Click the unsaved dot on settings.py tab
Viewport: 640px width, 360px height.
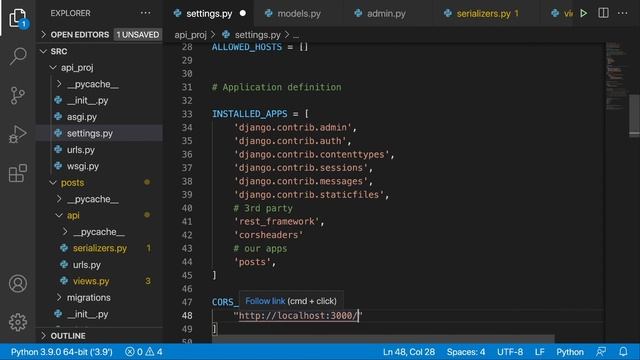coord(243,13)
